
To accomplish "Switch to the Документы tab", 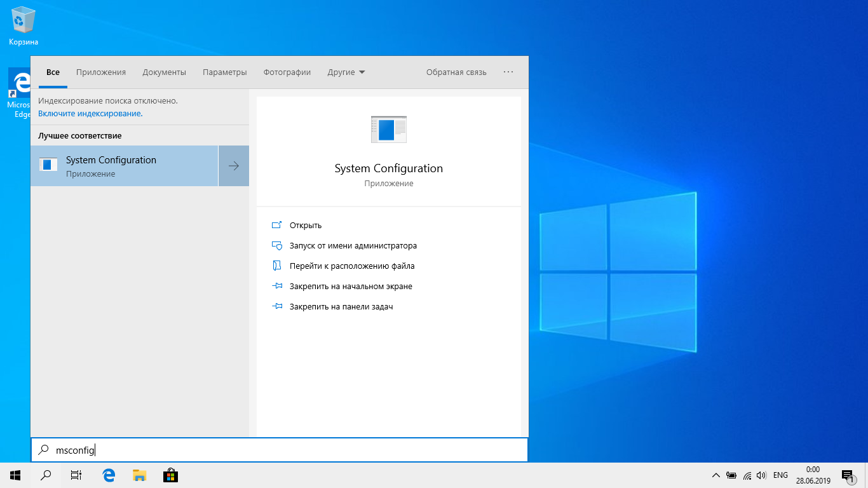I will coord(164,72).
